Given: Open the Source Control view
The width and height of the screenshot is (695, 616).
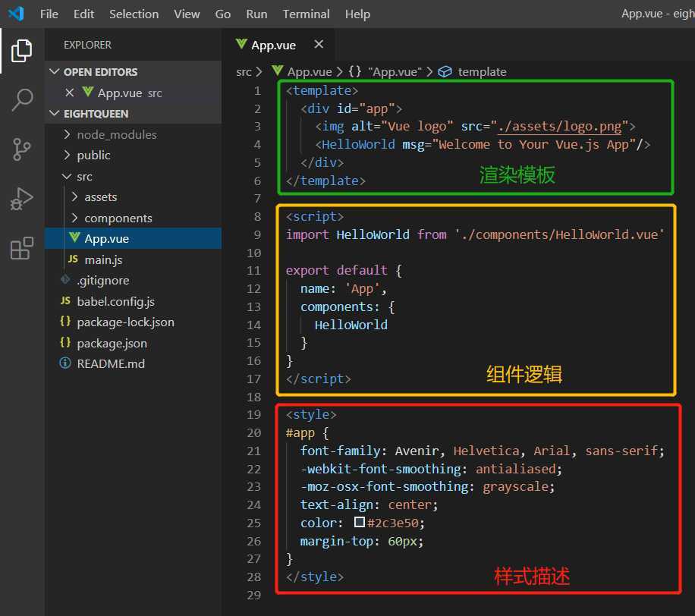Looking at the screenshot, I should click(x=21, y=149).
